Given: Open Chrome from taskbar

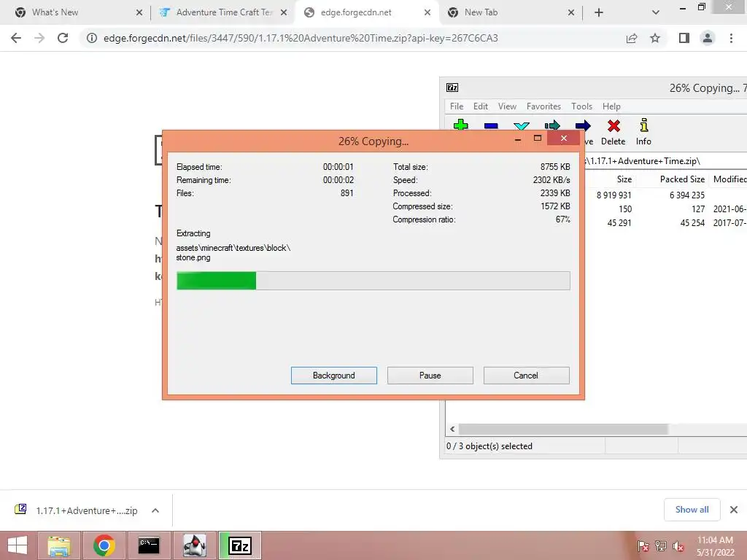Looking at the screenshot, I should pos(104,545).
